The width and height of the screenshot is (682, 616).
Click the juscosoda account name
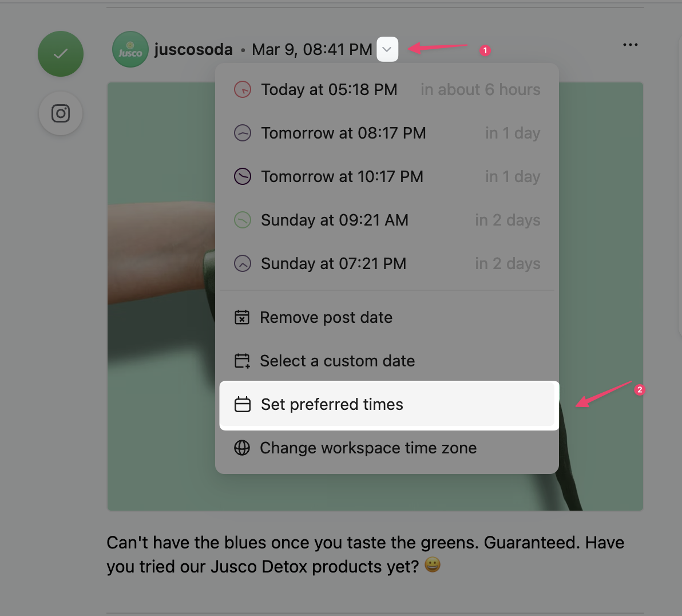pos(193,50)
